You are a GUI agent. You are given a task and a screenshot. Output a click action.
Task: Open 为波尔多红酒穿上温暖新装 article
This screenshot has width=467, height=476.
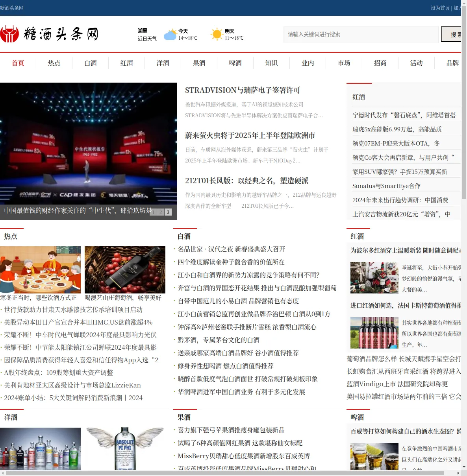coord(406,251)
